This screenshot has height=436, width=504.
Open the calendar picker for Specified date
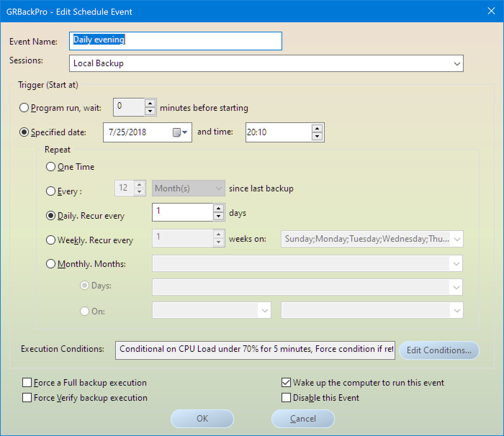180,132
